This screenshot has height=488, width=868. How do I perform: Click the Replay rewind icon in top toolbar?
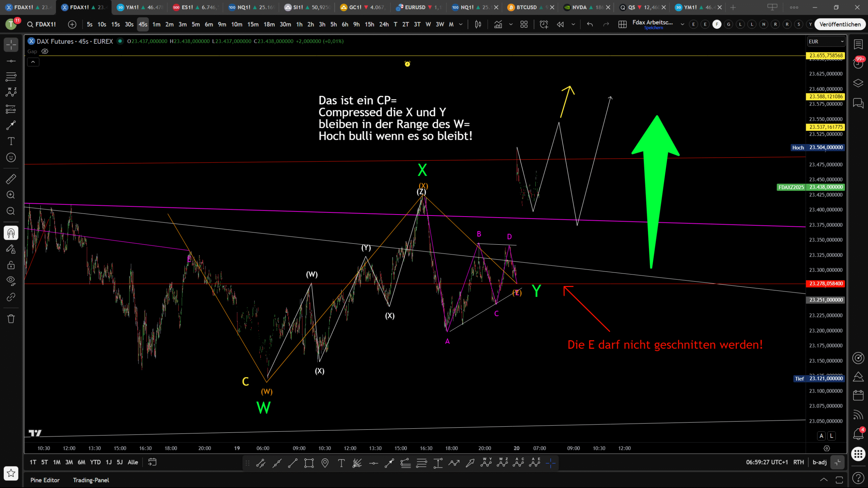[x=560, y=24]
